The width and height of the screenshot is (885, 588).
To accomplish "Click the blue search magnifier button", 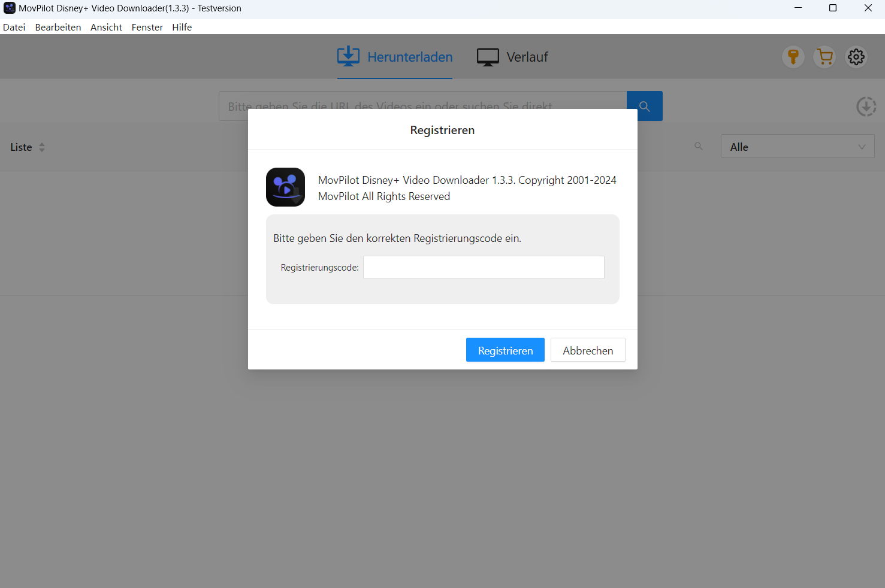I will click(645, 106).
